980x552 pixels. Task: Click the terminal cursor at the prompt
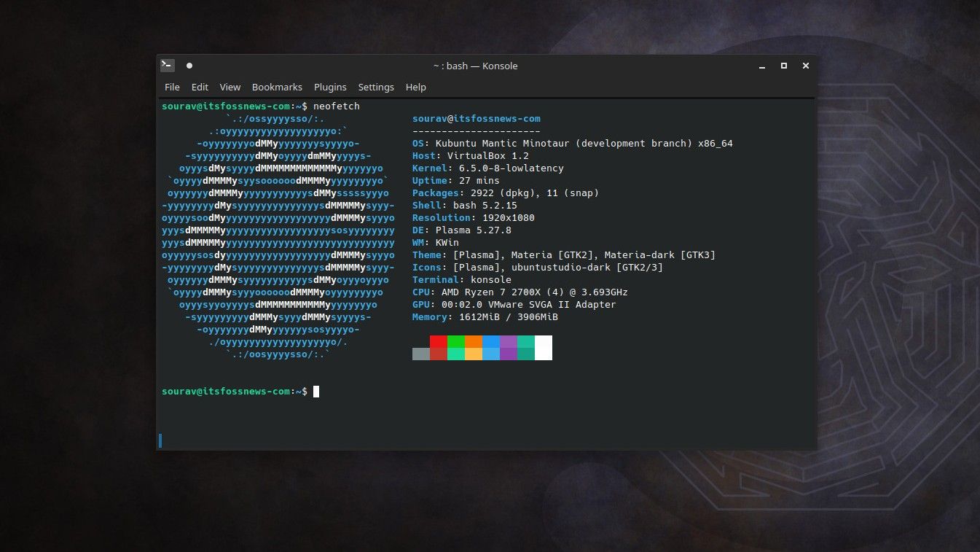[315, 392]
